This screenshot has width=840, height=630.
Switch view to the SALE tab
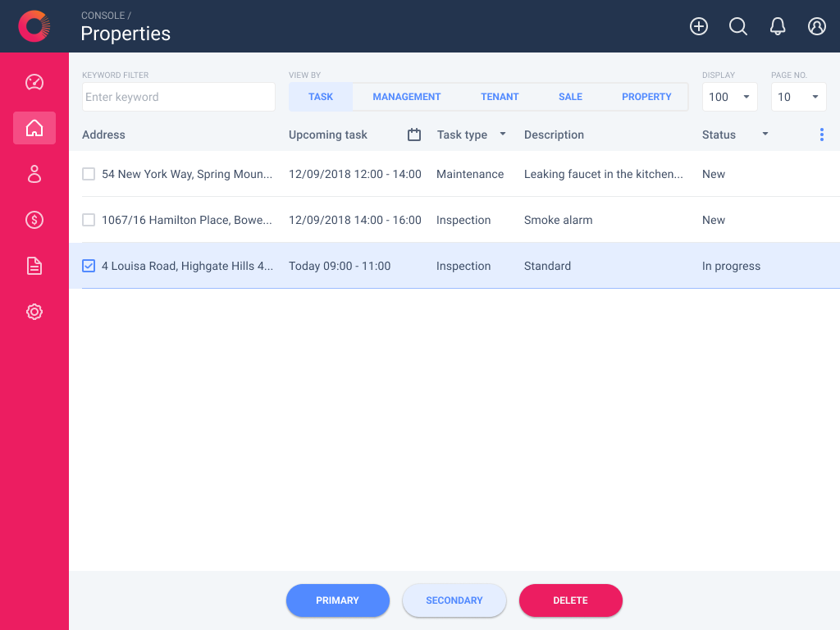[570, 97]
